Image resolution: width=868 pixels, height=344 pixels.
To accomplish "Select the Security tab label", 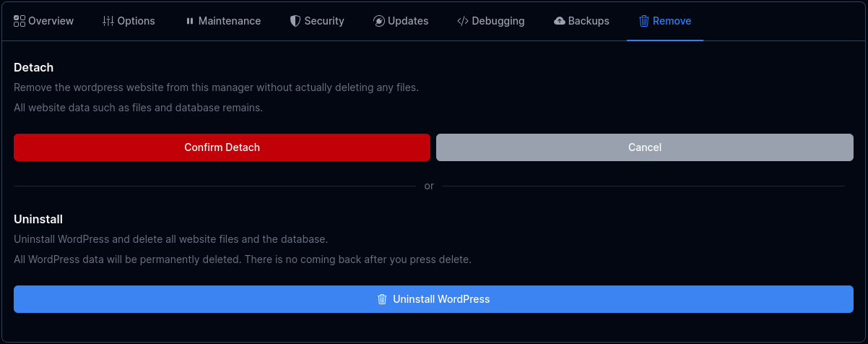I will (324, 21).
